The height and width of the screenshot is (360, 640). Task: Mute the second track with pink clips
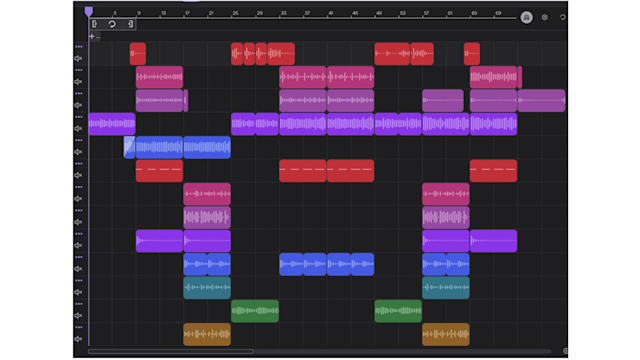click(x=78, y=82)
